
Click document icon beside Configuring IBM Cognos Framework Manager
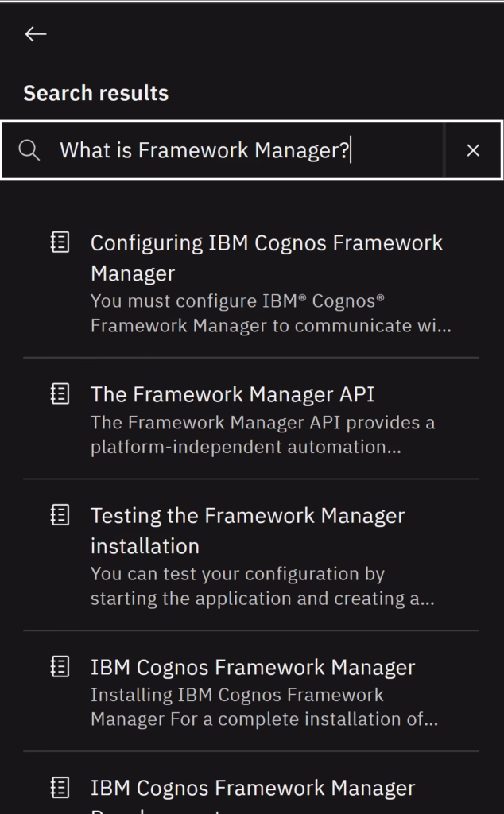(60, 242)
